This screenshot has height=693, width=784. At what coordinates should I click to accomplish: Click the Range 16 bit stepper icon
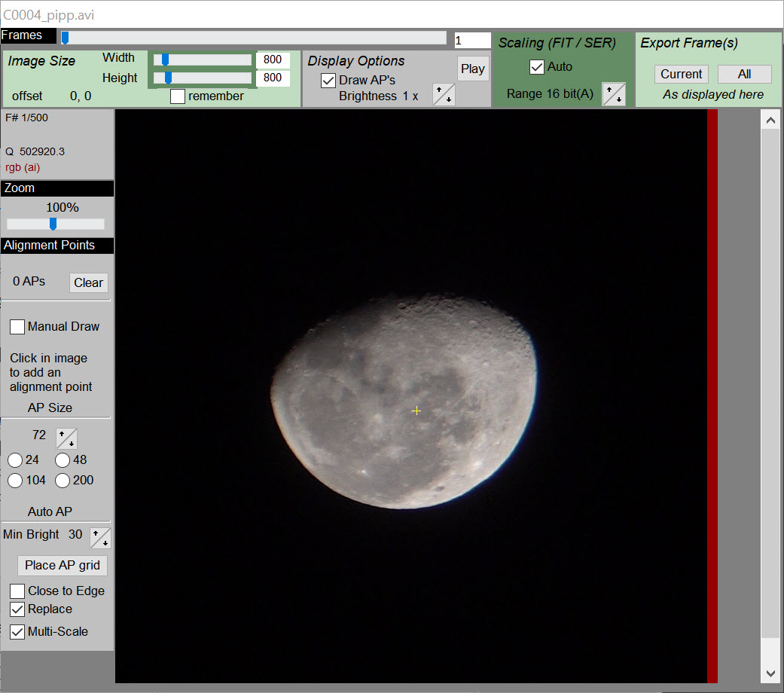point(614,94)
